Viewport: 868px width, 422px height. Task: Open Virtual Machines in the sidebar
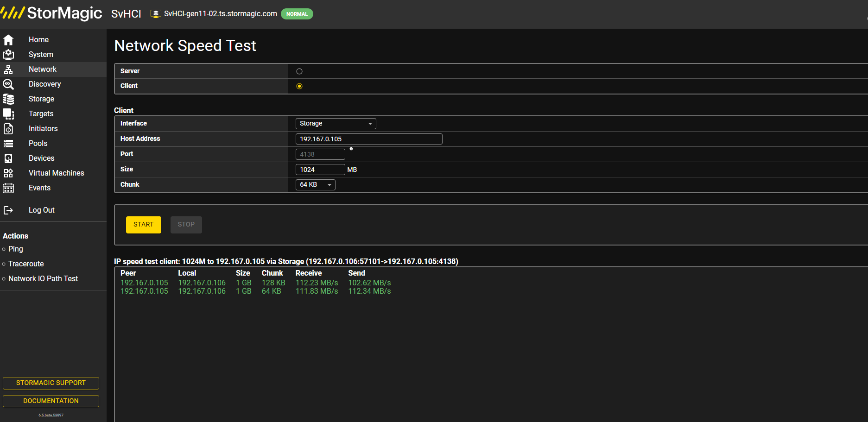[x=57, y=173]
